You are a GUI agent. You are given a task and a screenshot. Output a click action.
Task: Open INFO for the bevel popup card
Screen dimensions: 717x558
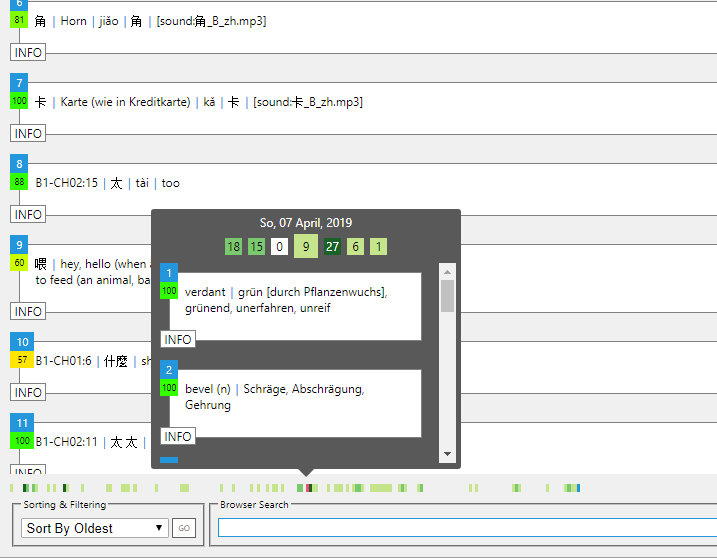[178, 436]
